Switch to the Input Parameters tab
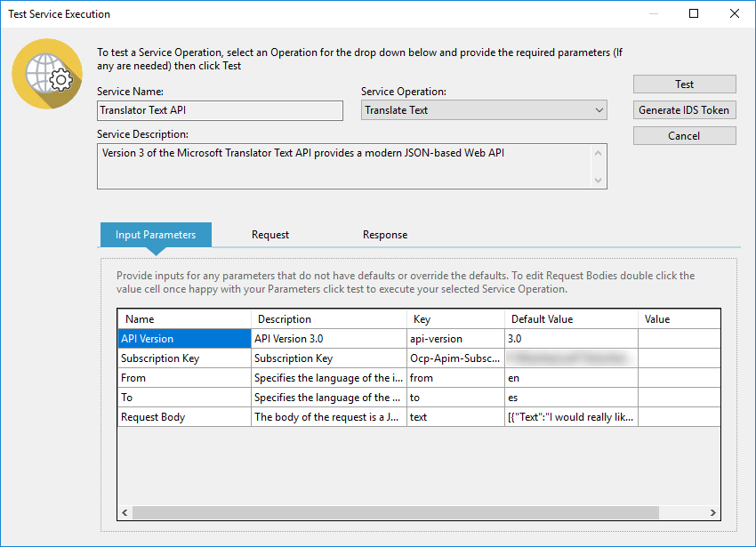This screenshot has height=547, width=756. click(x=156, y=235)
